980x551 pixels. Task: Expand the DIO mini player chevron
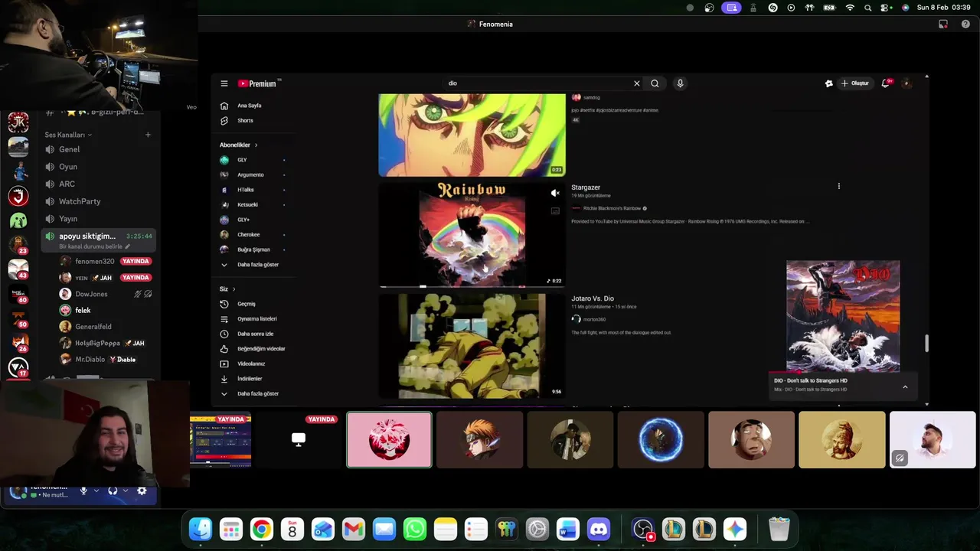[x=905, y=387]
